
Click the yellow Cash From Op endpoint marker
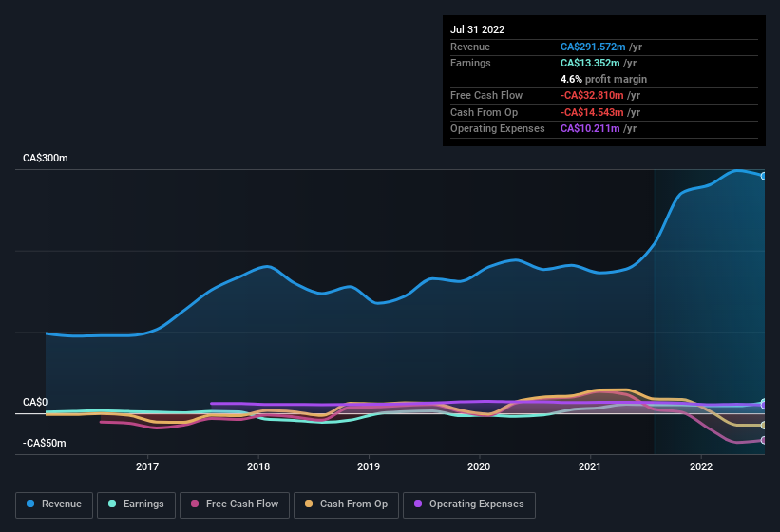[764, 425]
